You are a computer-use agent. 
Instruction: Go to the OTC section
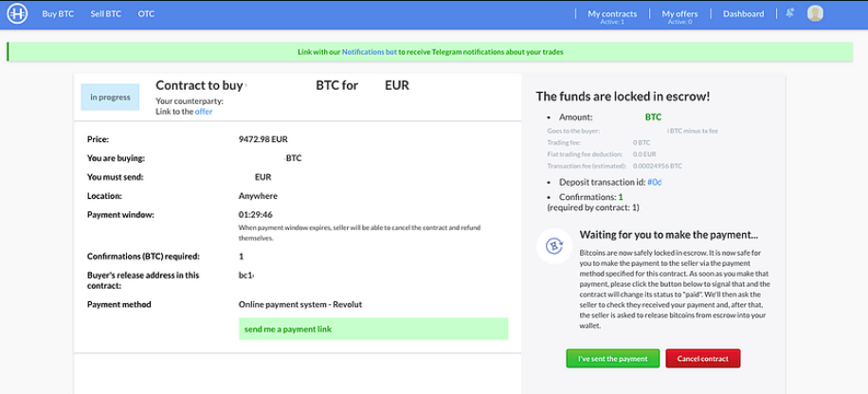[146, 14]
